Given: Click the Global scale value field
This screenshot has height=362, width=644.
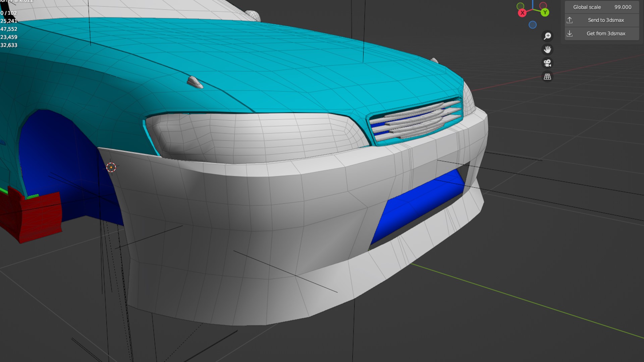Looking at the screenshot, I should [602, 7].
